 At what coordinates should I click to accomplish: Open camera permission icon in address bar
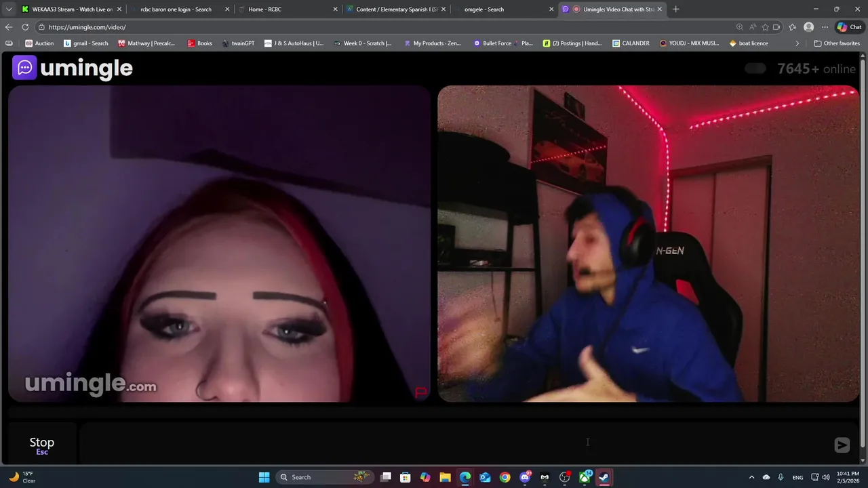pyautogui.click(x=777, y=27)
